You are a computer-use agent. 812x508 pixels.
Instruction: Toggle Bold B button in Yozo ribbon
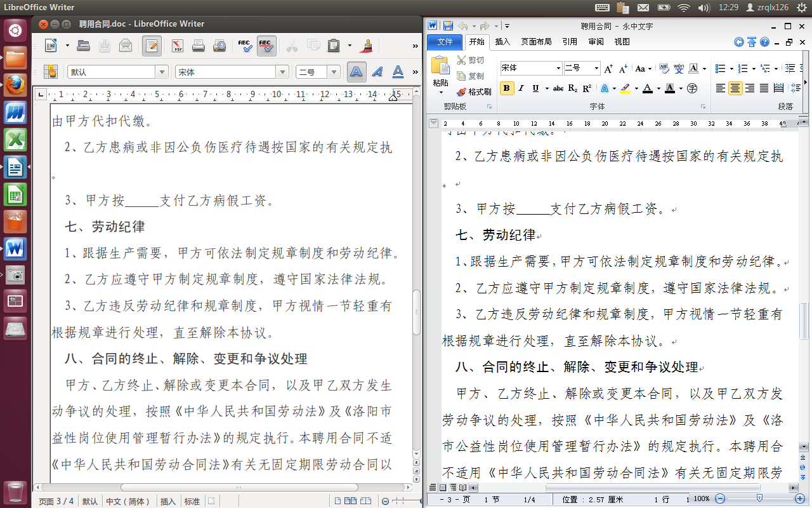(x=507, y=88)
